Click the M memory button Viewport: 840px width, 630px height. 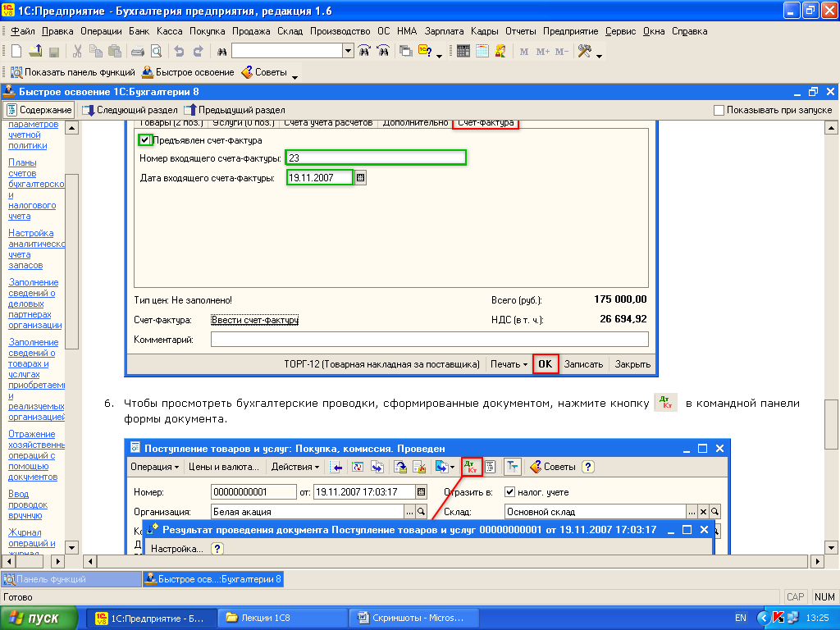point(524,52)
